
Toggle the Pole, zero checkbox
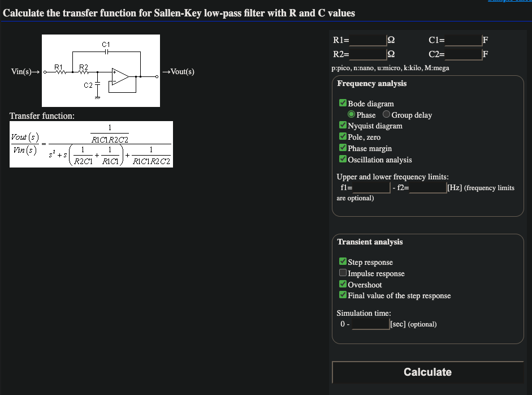[343, 137]
